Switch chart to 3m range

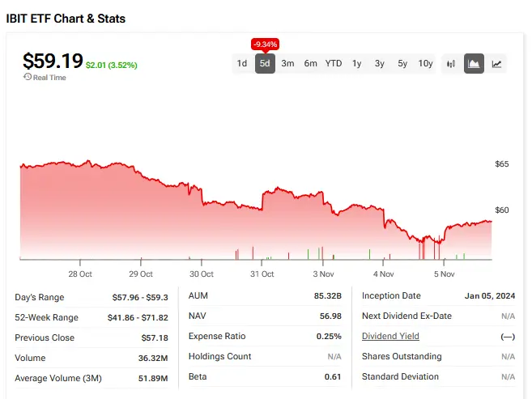tap(287, 63)
